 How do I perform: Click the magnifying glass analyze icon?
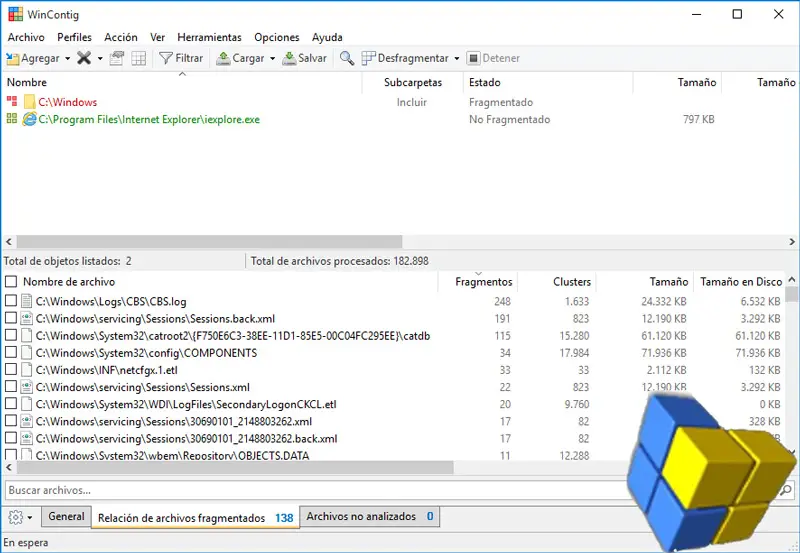347,58
